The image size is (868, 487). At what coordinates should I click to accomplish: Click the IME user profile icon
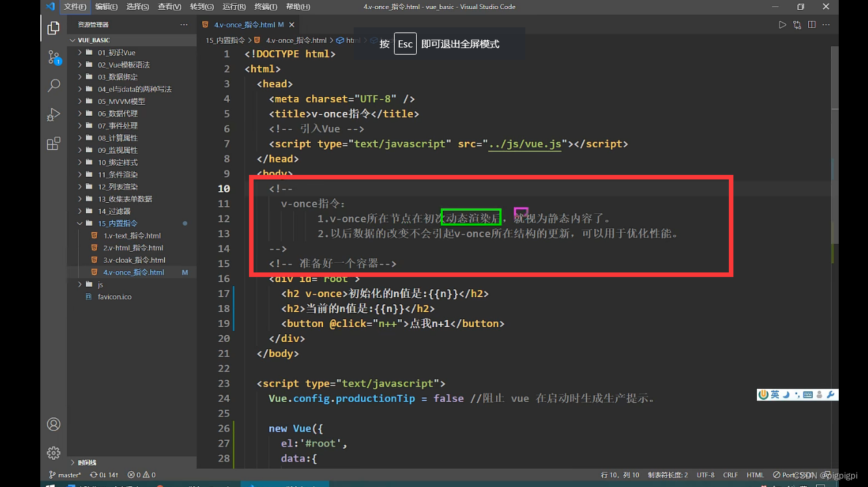click(x=819, y=395)
